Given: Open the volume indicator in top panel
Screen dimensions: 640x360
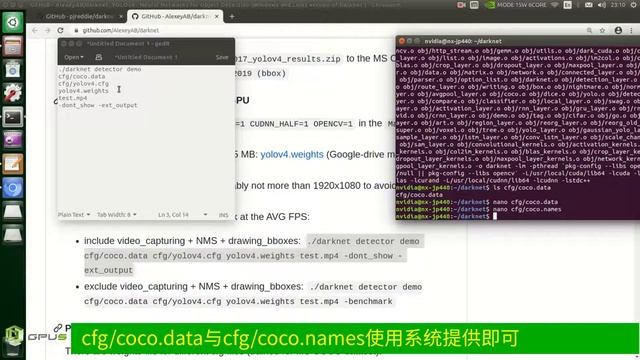Looking at the screenshot, I should tap(602, 5).
